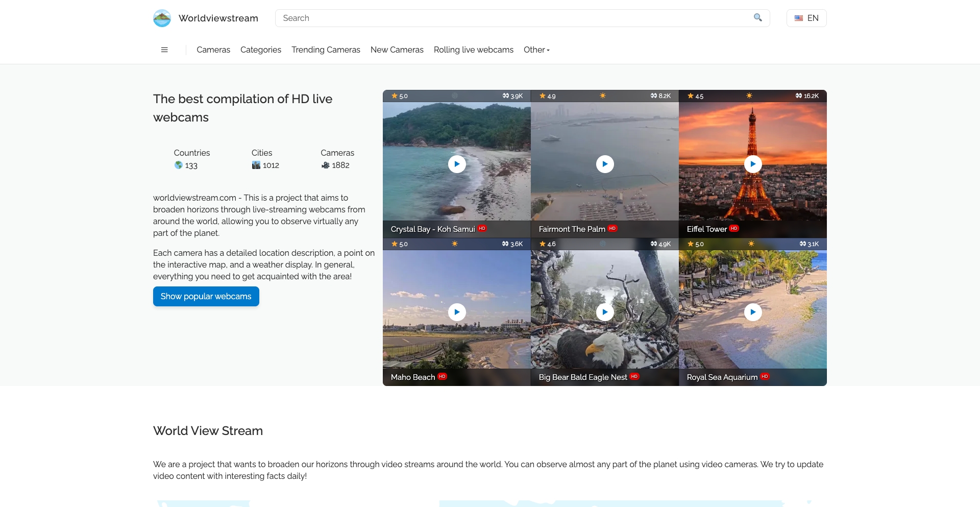Click the city icon beside 1012 Cities
Screen dimensions: 980x507
[x=256, y=165]
